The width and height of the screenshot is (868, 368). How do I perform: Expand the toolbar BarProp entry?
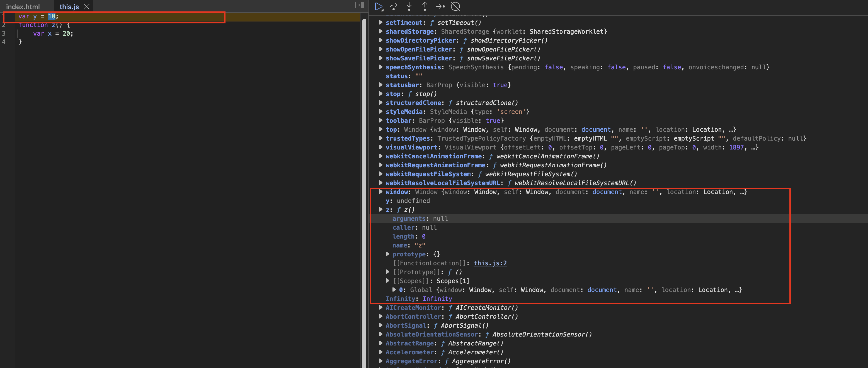(x=380, y=121)
